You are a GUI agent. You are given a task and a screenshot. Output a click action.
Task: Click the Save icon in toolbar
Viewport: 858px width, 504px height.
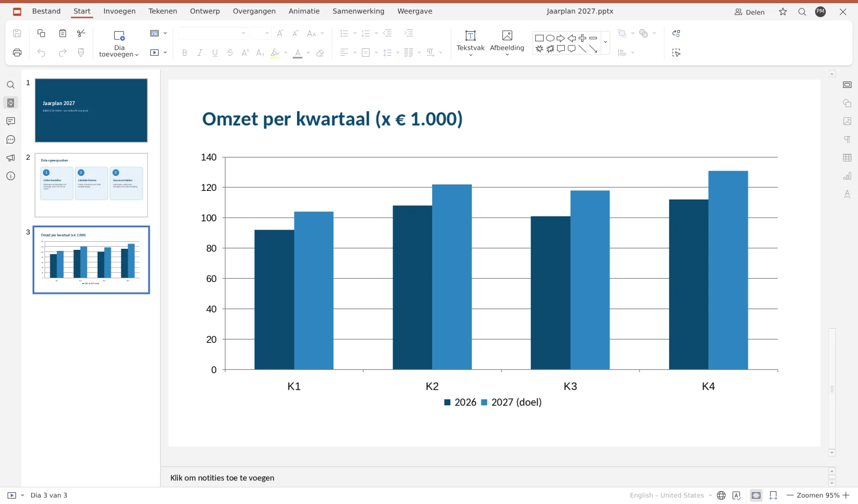[17, 33]
